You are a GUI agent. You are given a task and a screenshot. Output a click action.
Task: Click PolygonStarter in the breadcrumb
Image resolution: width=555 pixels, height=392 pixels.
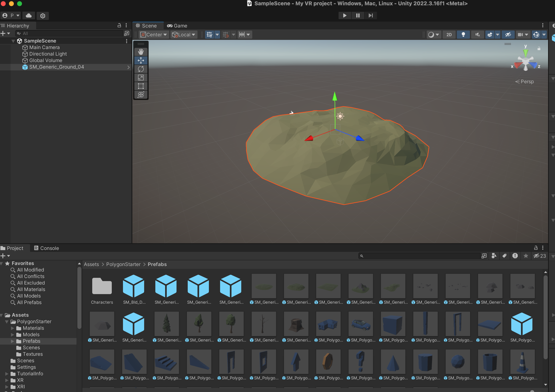click(123, 264)
